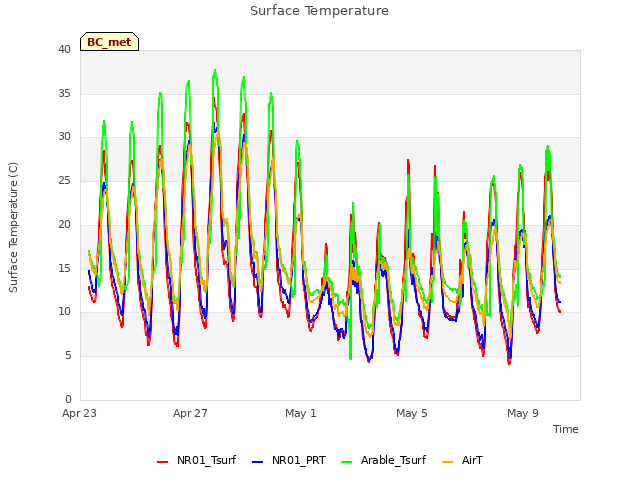Viewport: 640px width, 480px height.
Task: Click the 40 y-axis tick label
Action: coord(64,49)
